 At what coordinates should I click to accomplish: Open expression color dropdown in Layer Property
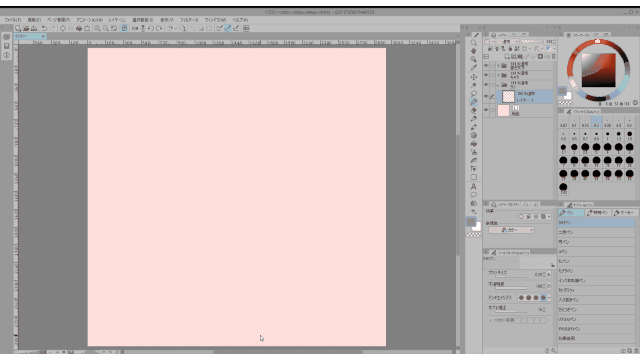(x=511, y=230)
